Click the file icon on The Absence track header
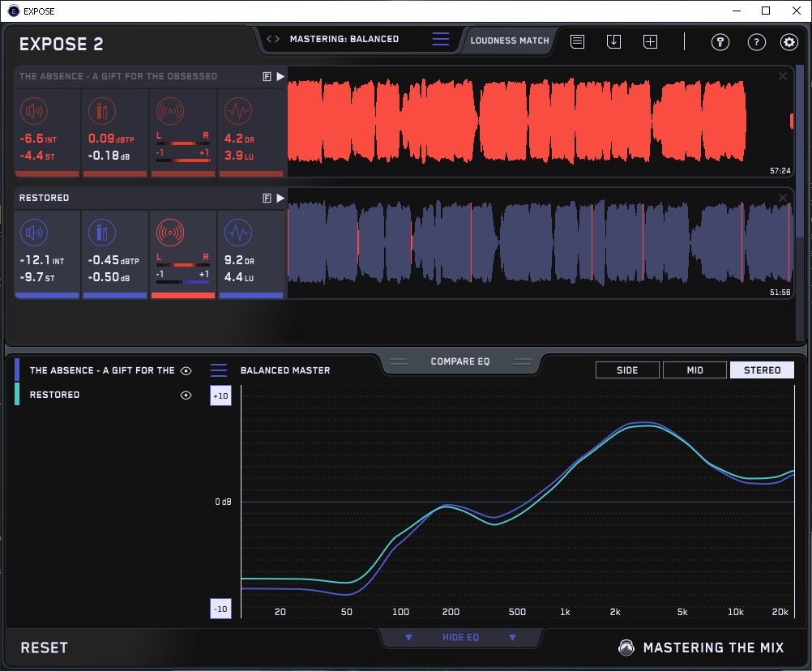This screenshot has height=671, width=812. 267,77
